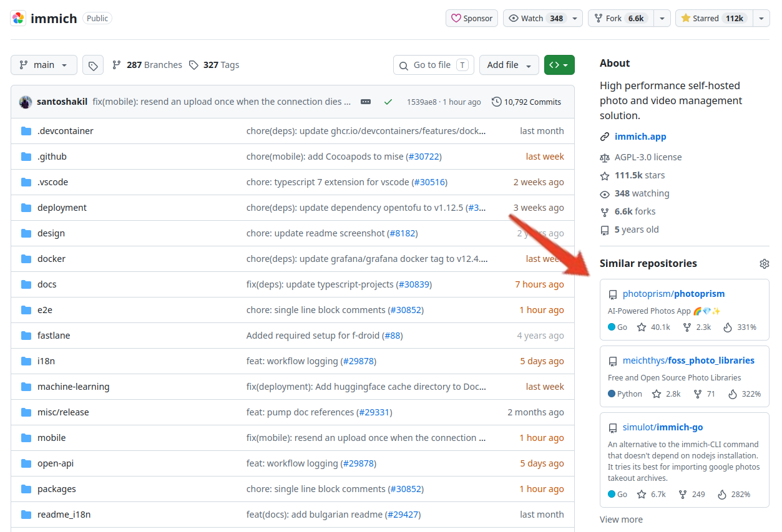Click the green commit status checkmark
This screenshot has width=782, height=532.
point(388,102)
